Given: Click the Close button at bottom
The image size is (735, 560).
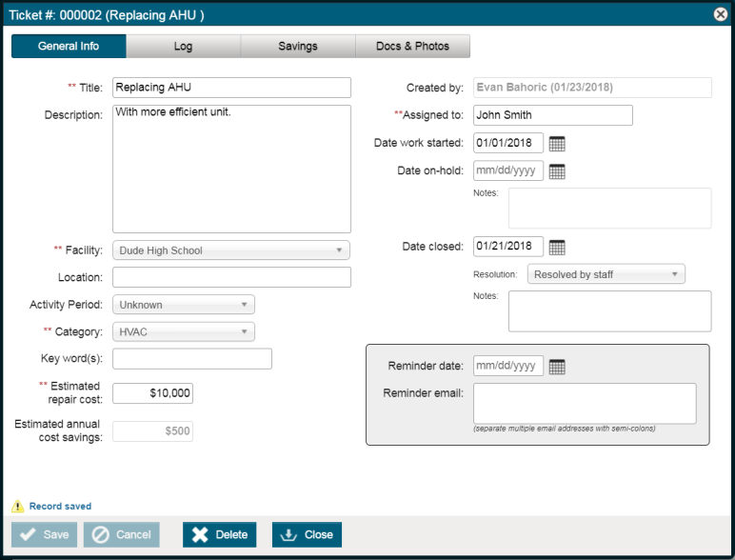Looking at the screenshot, I should click(x=307, y=534).
